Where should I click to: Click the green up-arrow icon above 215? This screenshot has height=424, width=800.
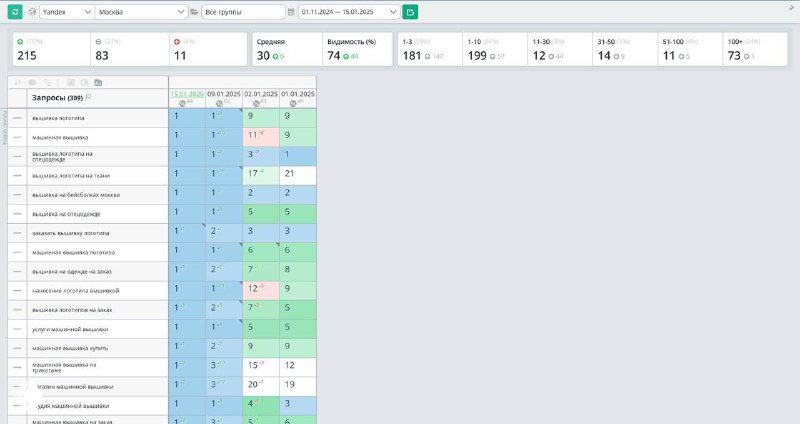click(20, 42)
